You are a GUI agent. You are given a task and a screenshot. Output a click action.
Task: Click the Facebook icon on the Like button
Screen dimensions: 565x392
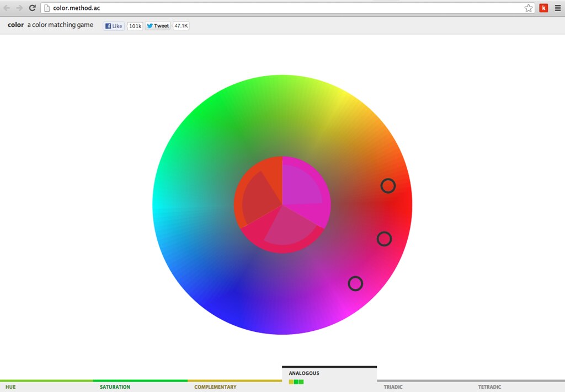pyautogui.click(x=108, y=26)
